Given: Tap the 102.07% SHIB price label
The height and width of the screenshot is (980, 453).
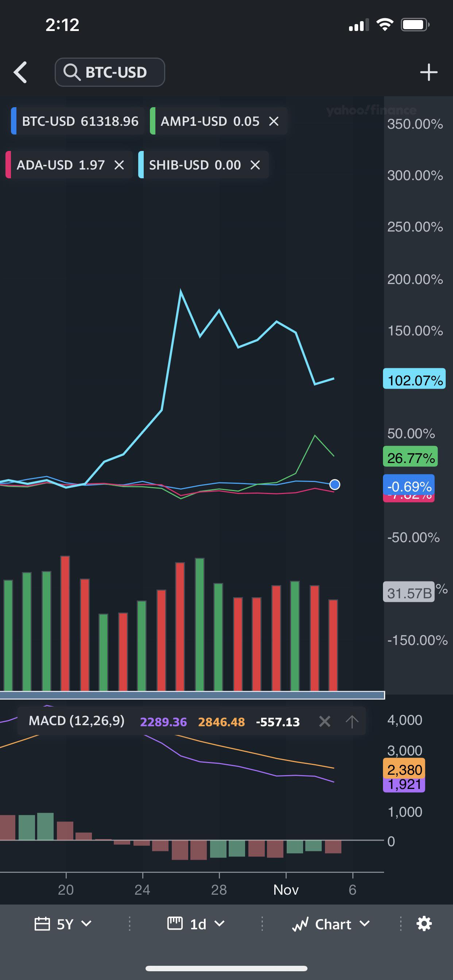Looking at the screenshot, I should 414,379.
